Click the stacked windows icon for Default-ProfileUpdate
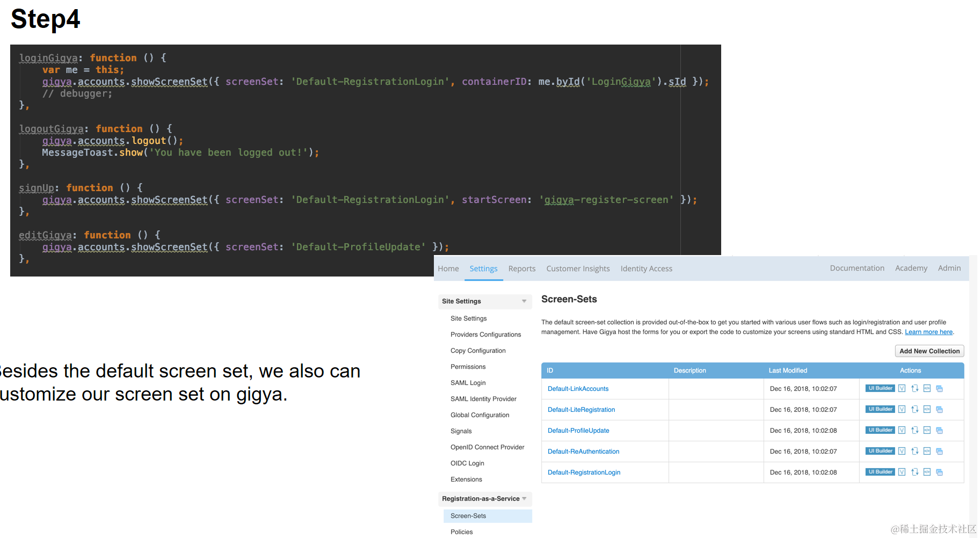The height and width of the screenshot is (538, 980). coord(939,430)
